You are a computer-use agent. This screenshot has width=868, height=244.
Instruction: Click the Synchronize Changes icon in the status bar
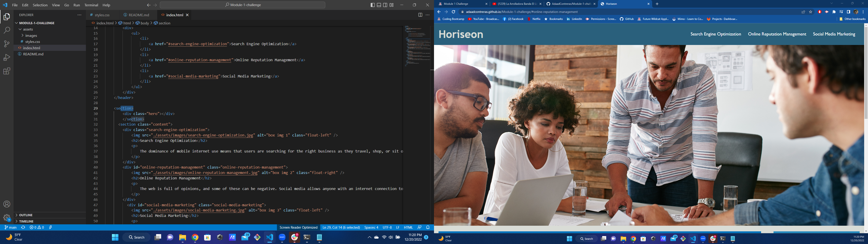click(23, 228)
